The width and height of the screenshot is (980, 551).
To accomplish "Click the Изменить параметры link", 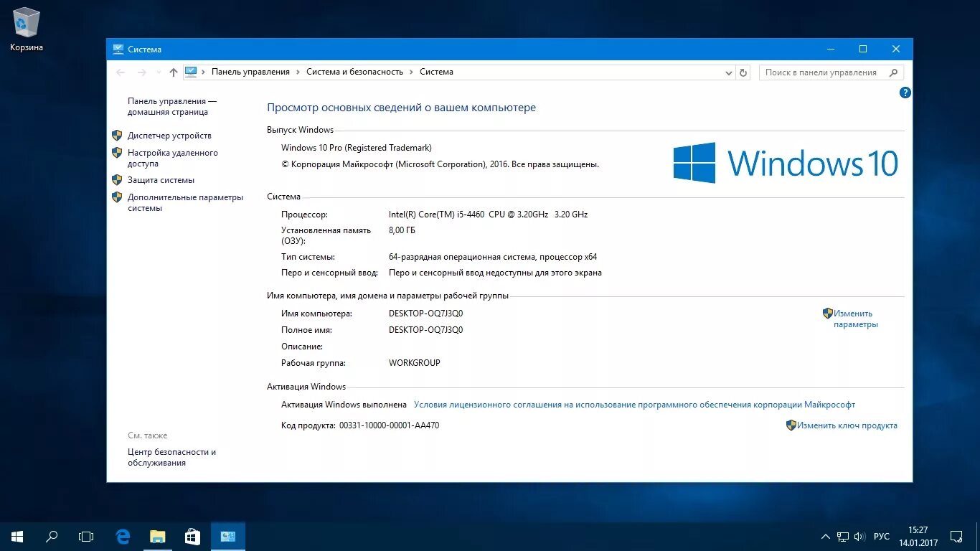I will click(x=854, y=319).
